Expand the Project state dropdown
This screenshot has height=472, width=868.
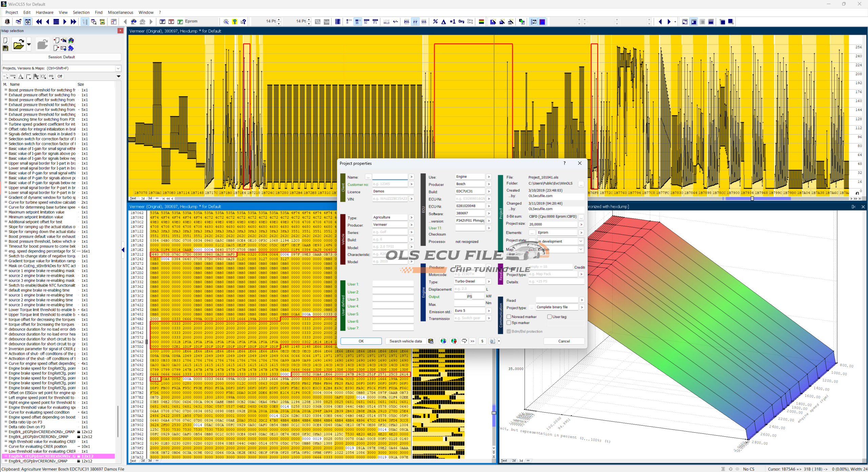[x=580, y=241]
